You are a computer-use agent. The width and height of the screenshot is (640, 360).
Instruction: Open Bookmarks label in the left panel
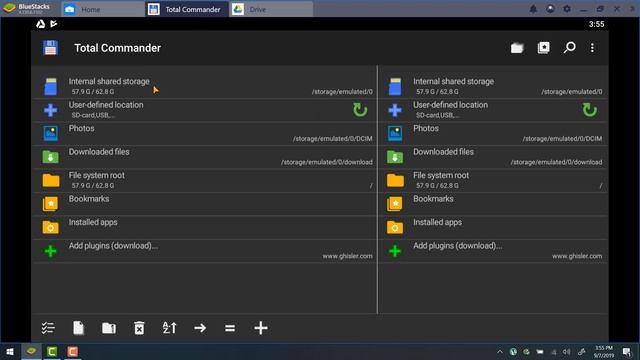coord(89,198)
